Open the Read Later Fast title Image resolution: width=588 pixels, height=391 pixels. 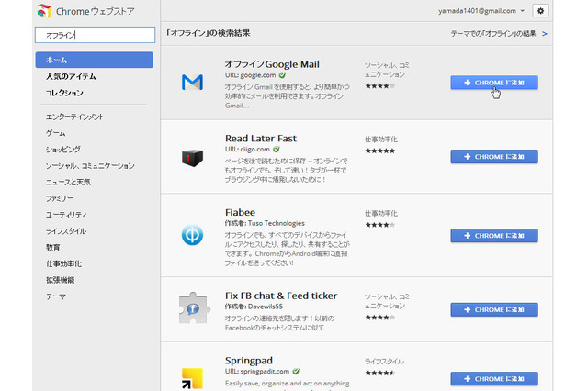[261, 139]
